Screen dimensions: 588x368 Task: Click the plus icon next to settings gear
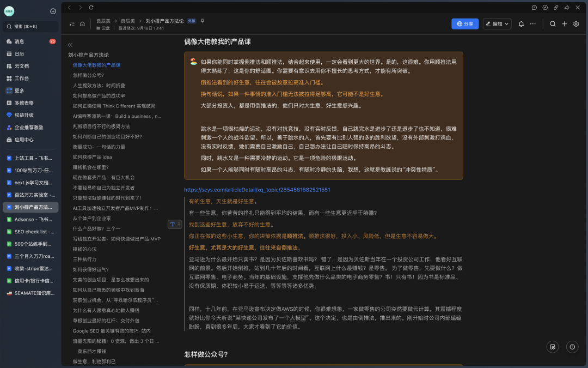(565, 23)
